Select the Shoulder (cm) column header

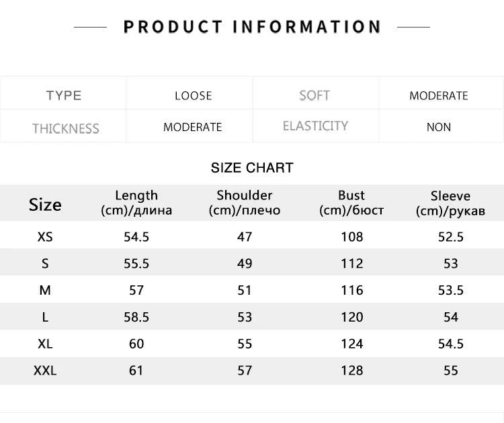245,203
